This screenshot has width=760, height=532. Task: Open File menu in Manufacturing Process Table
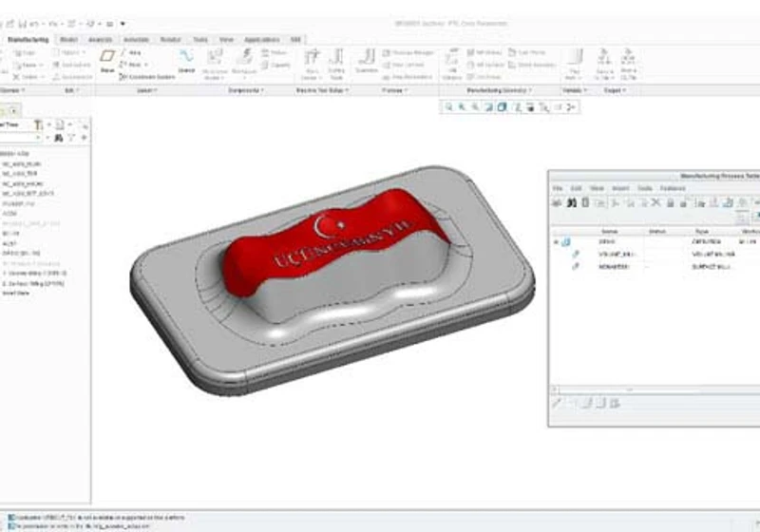tap(558, 188)
